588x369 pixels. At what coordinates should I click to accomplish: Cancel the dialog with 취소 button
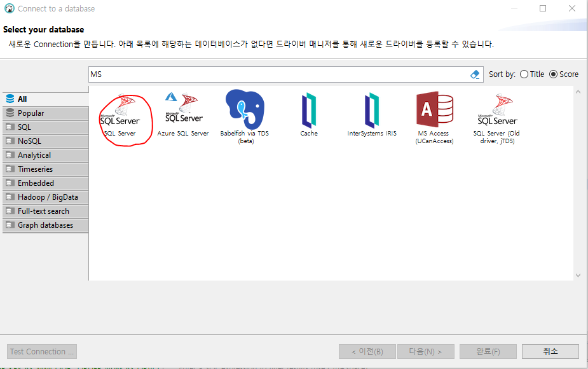click(550, 352)
